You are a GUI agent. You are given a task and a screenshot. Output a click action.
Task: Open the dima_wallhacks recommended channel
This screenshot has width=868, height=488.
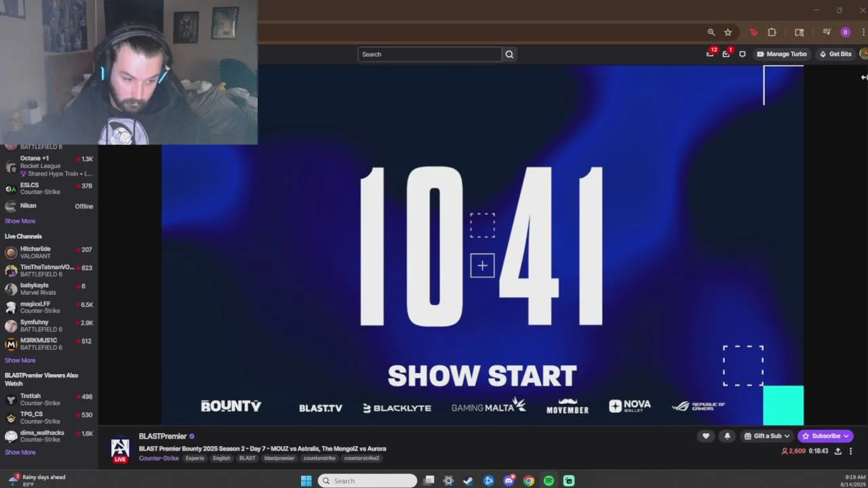coord(49,436)
